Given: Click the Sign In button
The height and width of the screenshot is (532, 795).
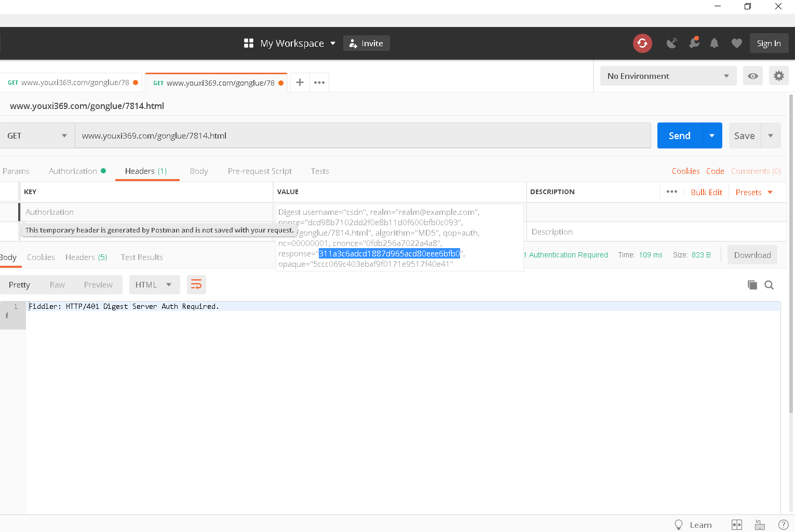Looking at the screenshot, I should (769, 43).
